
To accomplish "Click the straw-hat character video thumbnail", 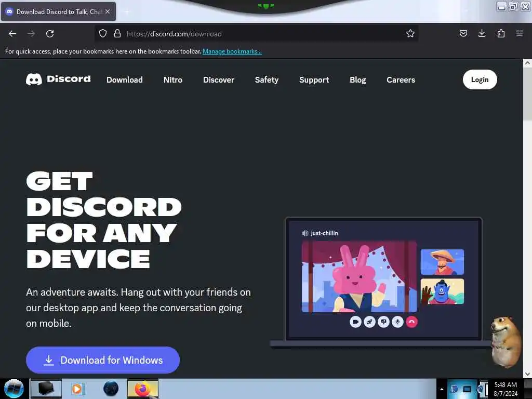I will [x=442, y=262].
